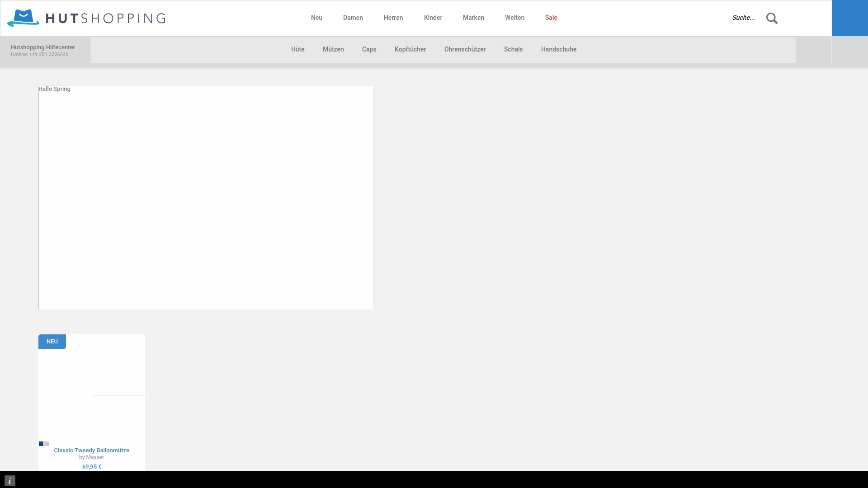This screenshot has height=488, width=868.
Task: Click the search magnifier icon
Action: pos(772,18)
